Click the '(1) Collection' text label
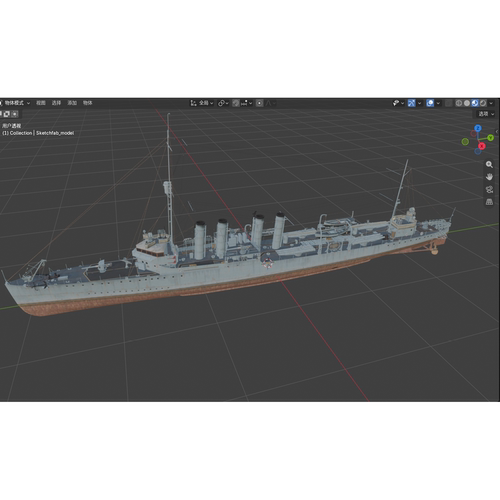The image size is (500, 500). point(17,133)
